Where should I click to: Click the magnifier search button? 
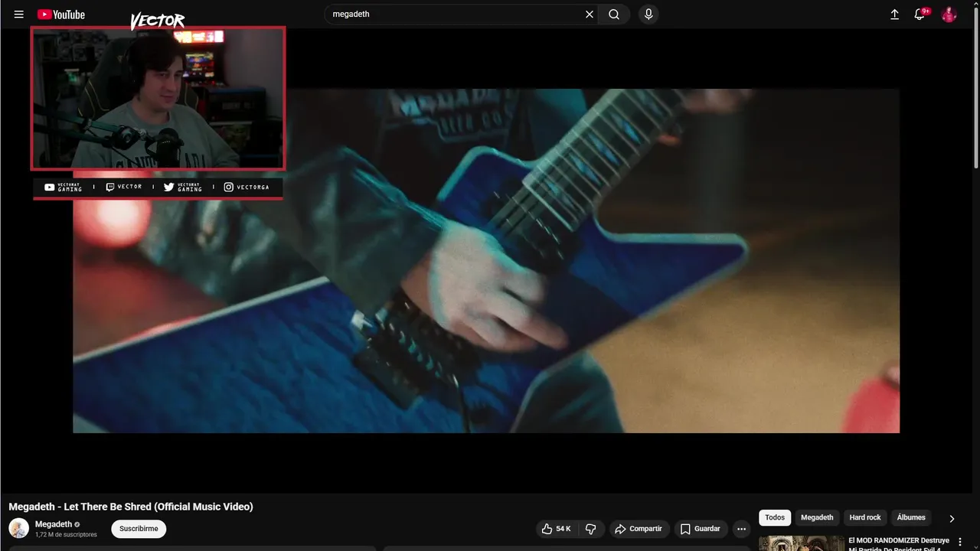click(614, 15)
